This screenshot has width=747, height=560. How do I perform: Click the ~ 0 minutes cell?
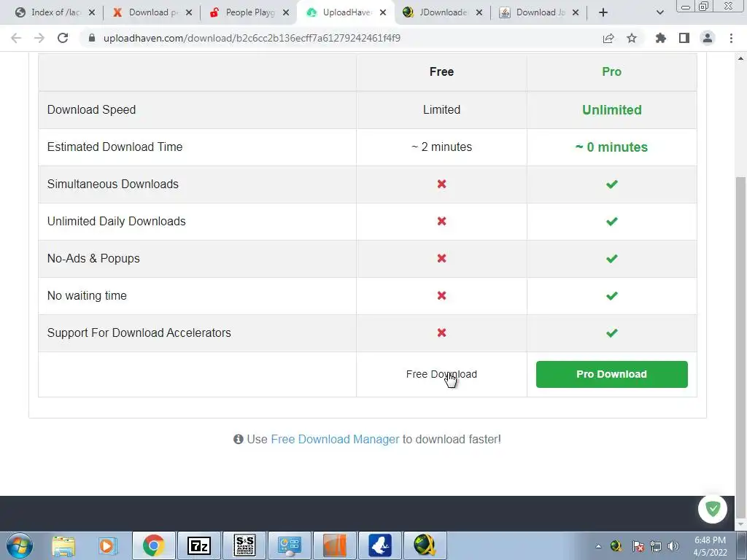tap(612, 147)
